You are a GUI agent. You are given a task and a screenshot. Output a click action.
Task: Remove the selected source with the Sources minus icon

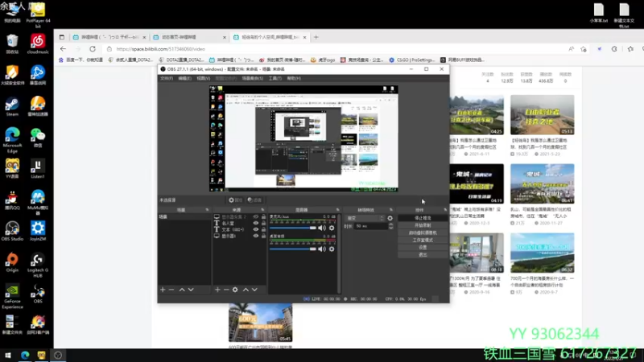[226, 290]
